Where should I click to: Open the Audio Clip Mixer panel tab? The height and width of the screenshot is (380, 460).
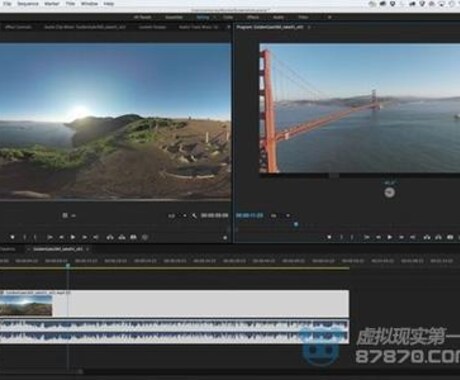(85, 27)
